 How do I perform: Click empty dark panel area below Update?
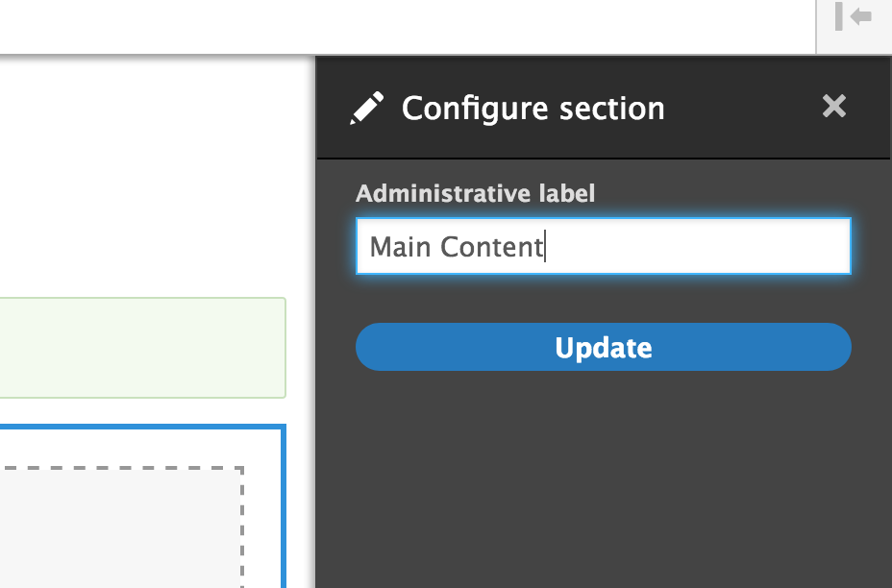[x=603, y=480]
